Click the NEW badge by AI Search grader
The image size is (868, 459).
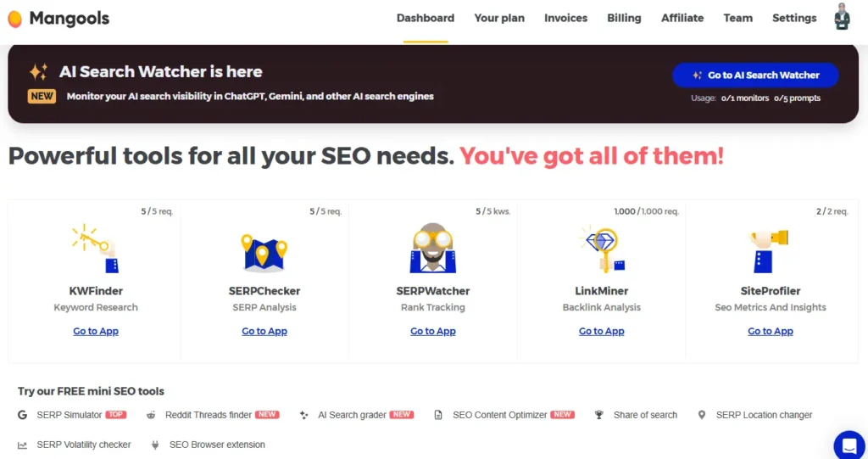[401, 415]
